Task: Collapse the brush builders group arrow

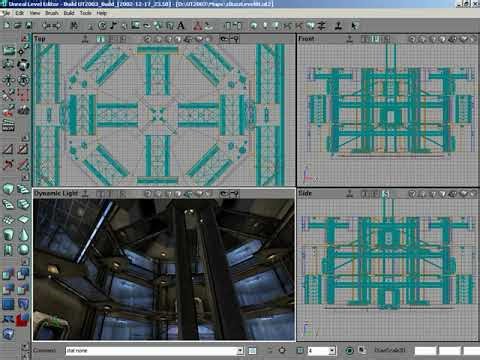Action: click(x=25, y=177)
